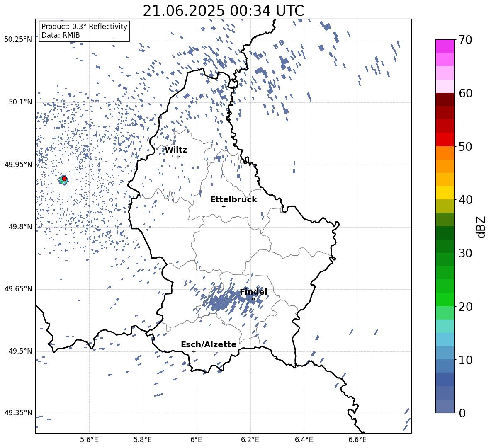
Task: Click the magenta 70 dBZ colorbar segment
Action: tap(445, 46)
